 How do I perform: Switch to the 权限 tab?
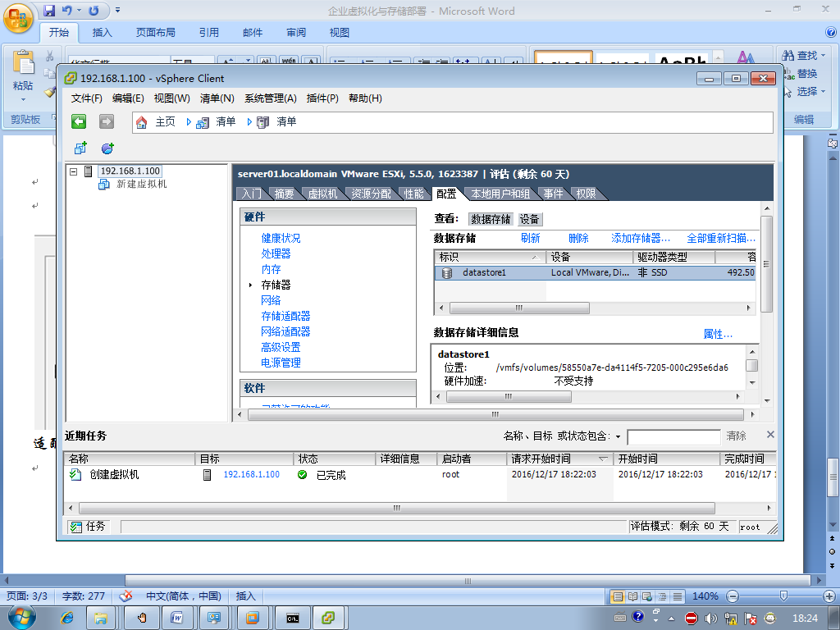click(x=586, y=194)
